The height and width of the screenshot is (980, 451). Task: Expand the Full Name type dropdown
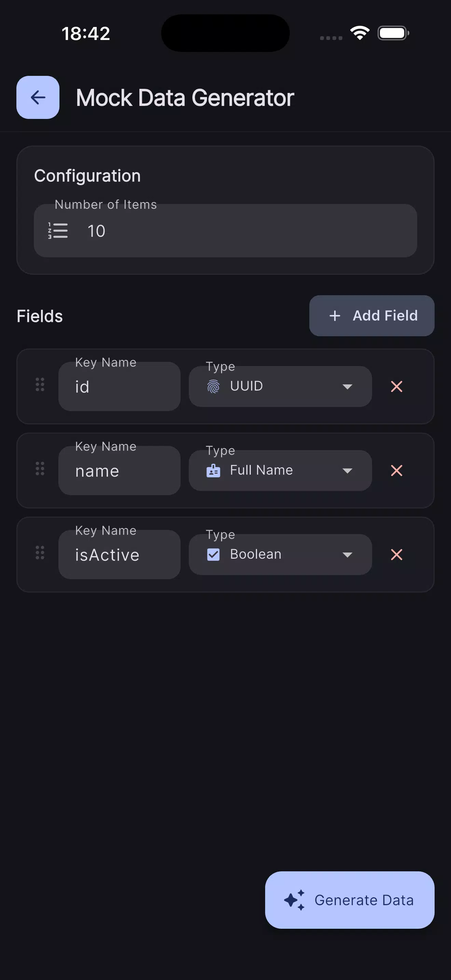(280, 471)
